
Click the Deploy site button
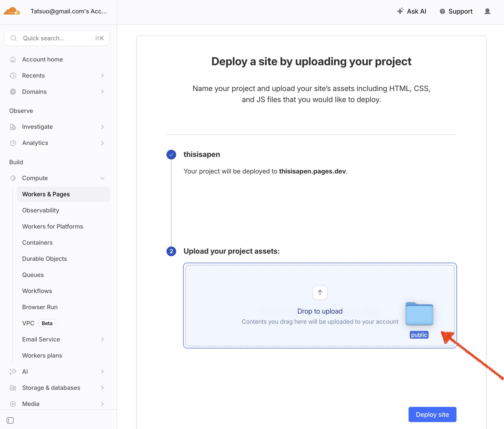point(432,414)
